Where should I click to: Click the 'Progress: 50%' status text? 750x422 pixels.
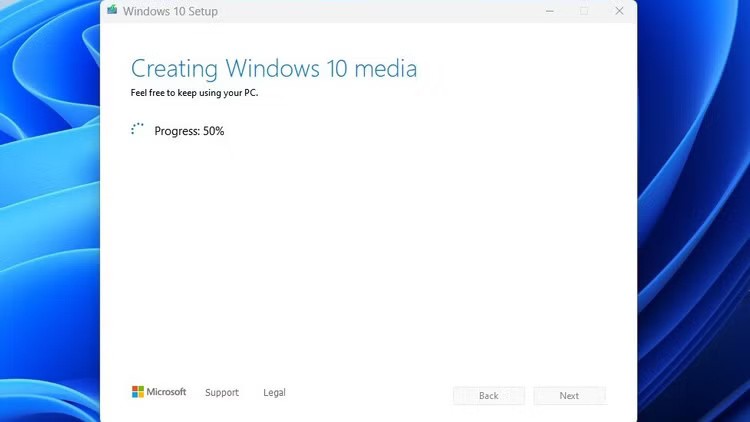click(x=189, y=131)
